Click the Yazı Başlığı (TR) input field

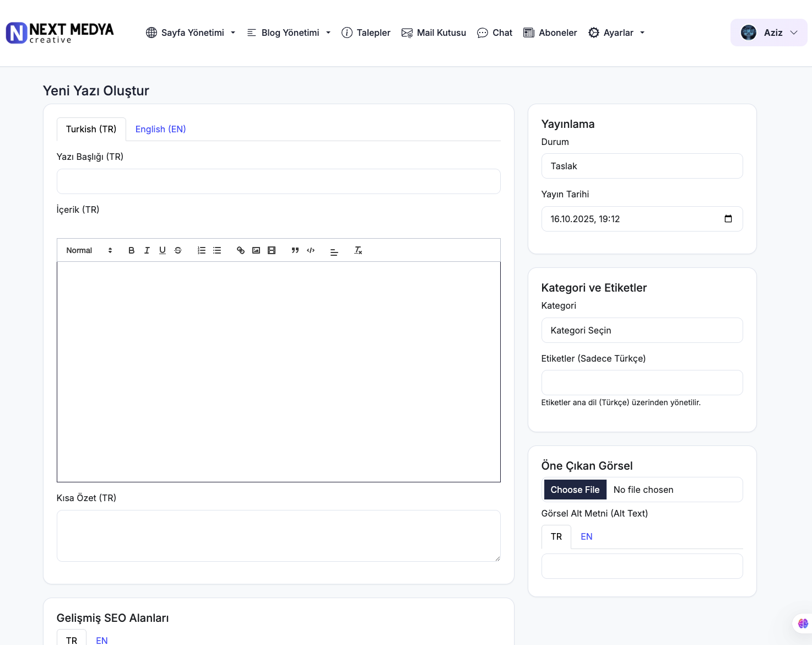[x=278, y=181]
